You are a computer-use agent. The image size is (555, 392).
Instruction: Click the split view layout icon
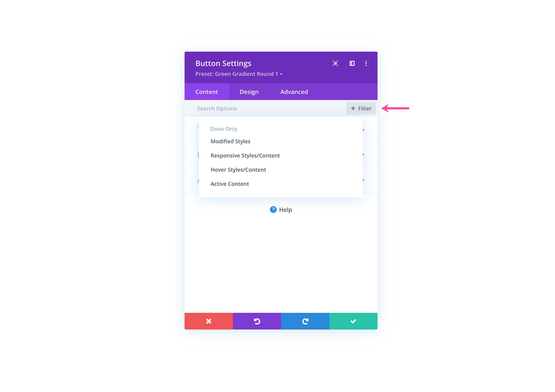click(x=352, y=64)
